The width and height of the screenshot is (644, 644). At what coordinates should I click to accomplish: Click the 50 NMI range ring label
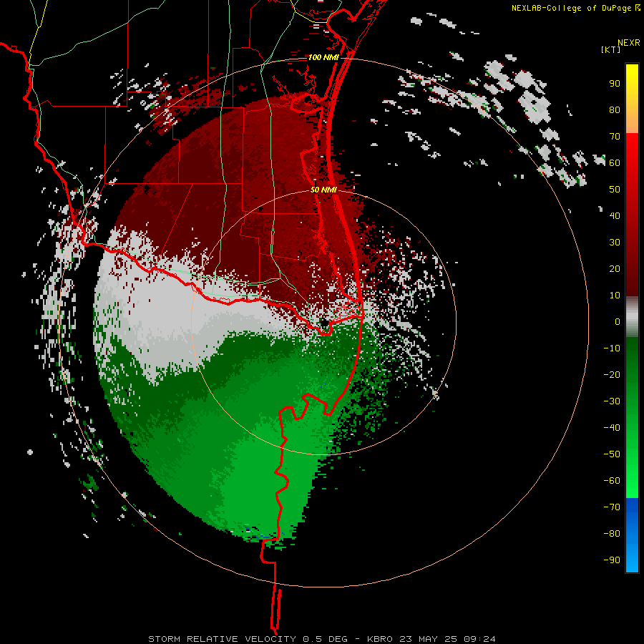pos(323,190)
